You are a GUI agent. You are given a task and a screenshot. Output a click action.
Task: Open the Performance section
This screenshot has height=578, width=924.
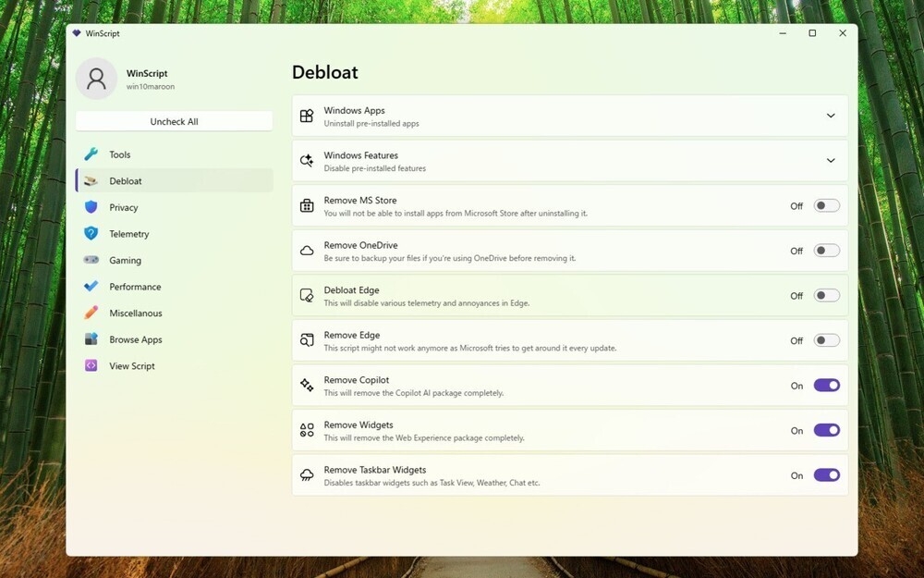175,287
